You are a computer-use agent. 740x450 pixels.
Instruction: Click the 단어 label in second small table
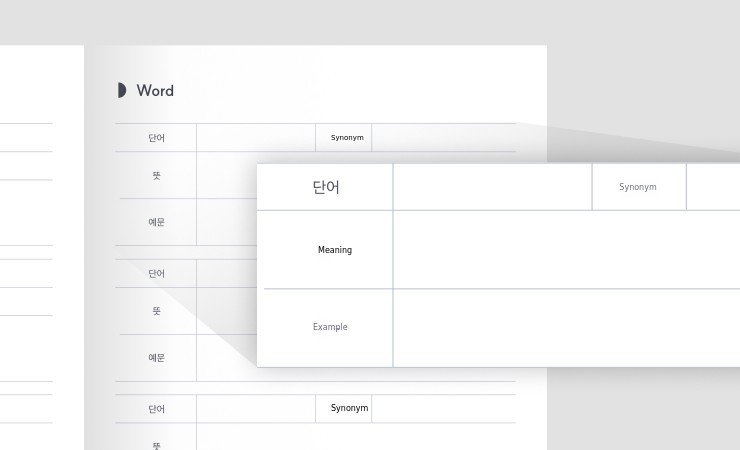pos(157,273)
